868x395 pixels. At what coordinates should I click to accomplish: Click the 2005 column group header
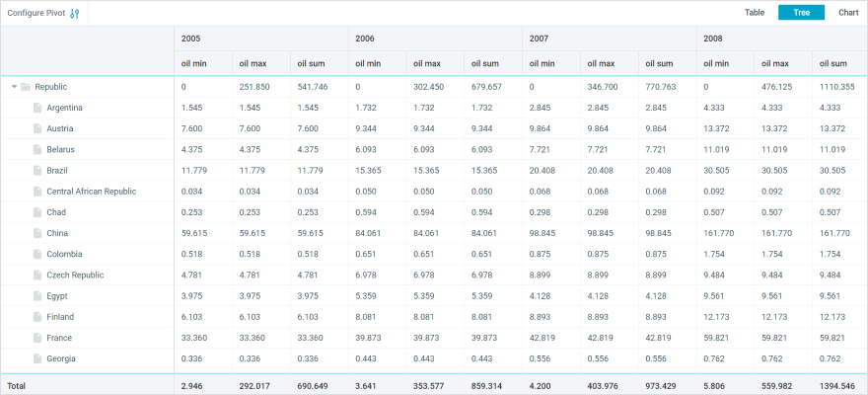click(191, 38)
